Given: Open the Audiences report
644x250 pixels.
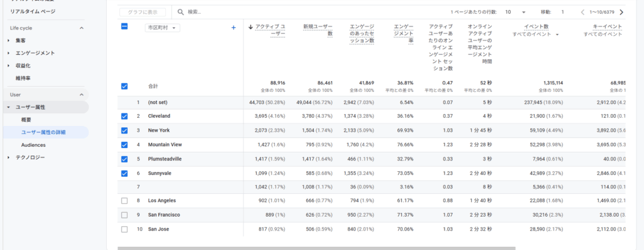Looking at the screenshot, I should point(33,145).
